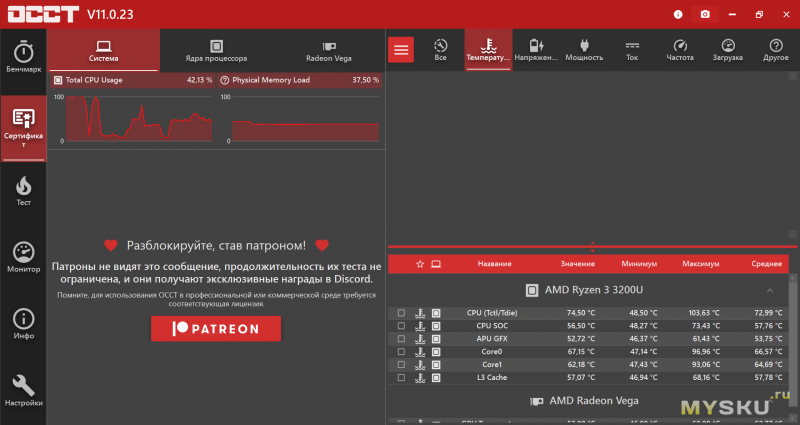The width and height of the screenshot is (800, 425).
Task: Open the Сертификат section in sidebar
Action: click(x=23, y=128)
